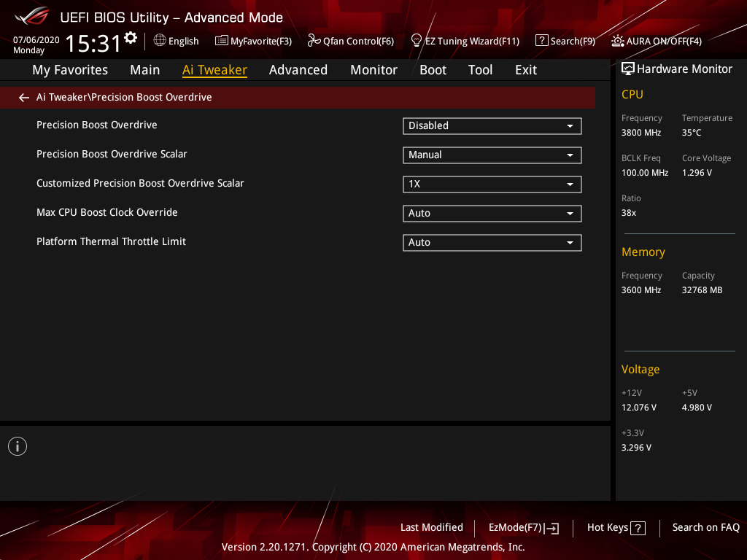Screen dimensions: 747x560
Task: Open the clock settings gear icon
Action: tap(131, 38)
